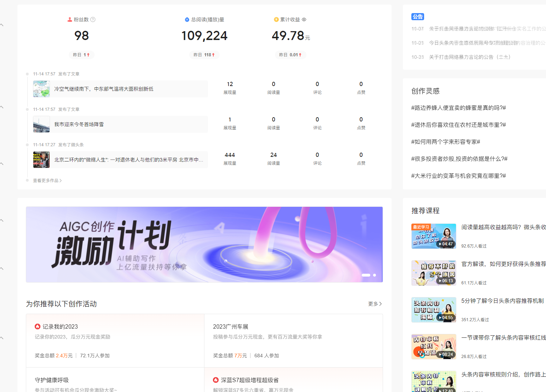Switch to the second banner slide dot
Image resolution: width=546 pixels, height=392 pixels.
(x=375, y=275)
